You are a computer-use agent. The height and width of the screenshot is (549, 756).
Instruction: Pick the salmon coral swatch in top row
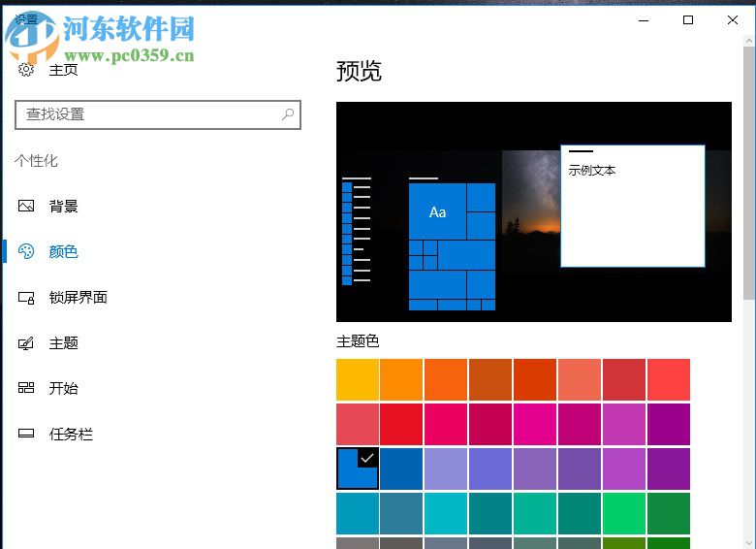pyautogui.click(x=580, y=379)
